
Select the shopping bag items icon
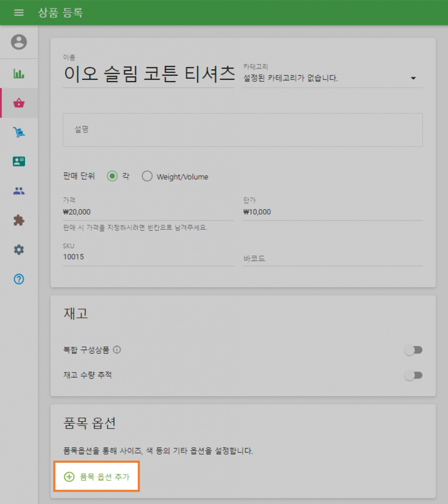19,103
